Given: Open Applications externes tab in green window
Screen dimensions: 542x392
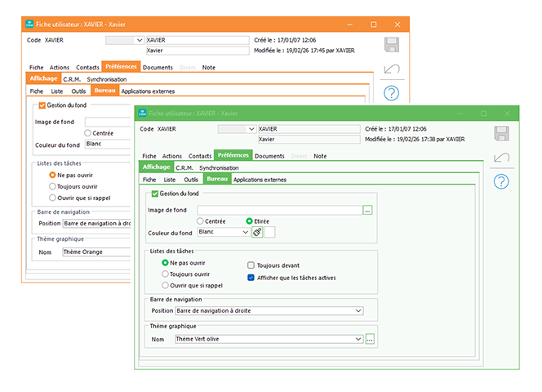Looking at the screenshot, I should pos(260,180).
